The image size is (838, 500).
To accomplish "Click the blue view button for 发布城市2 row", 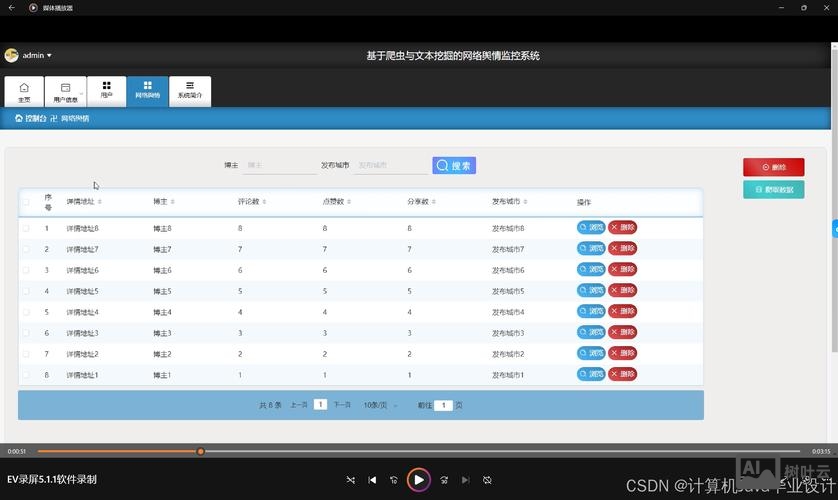I will tap(591, 353).
